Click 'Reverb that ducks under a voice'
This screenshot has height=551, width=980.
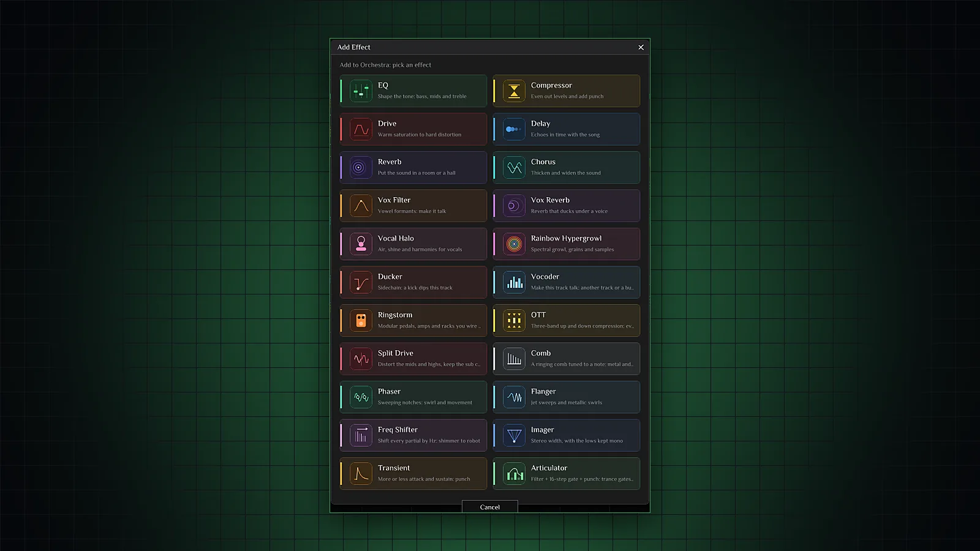[570, 211]
